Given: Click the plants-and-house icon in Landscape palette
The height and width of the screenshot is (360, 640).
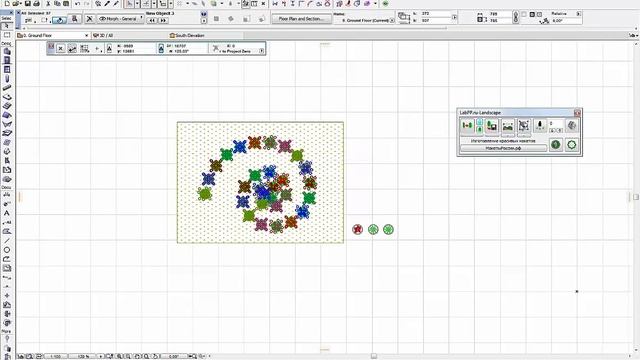Looking at the screenshot, I should (x=492, y=126).
